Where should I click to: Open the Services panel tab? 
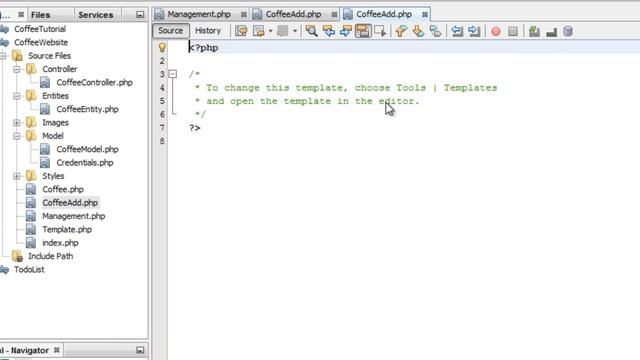(x=96, y=15)
